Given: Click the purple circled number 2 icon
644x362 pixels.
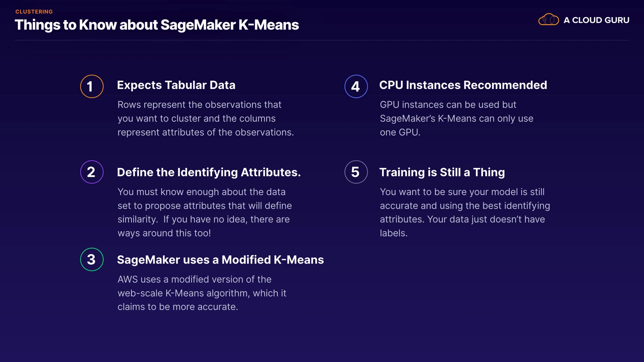Looking at the screenshot, I should pyautogui.click(x=92, y=172).
